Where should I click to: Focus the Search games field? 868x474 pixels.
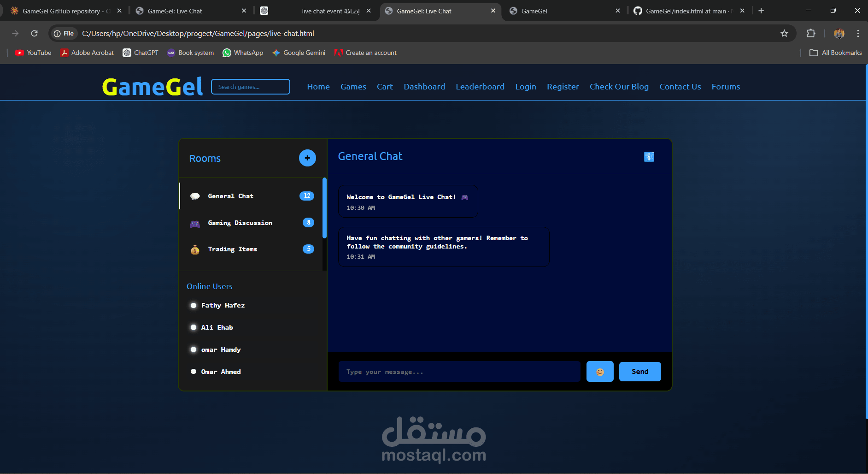point(251,87)
